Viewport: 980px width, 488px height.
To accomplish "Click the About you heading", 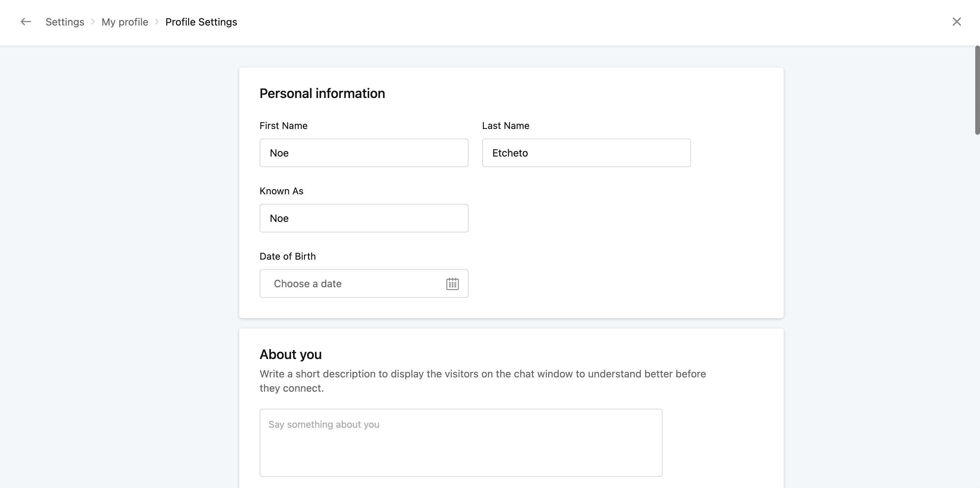I will (290, 355).
